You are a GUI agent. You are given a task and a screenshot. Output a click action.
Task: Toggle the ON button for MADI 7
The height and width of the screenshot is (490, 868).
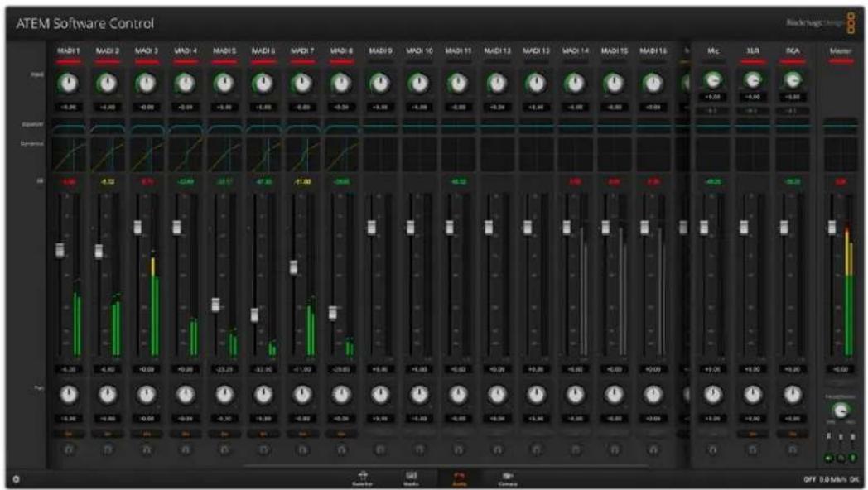[x=302, y=435]
